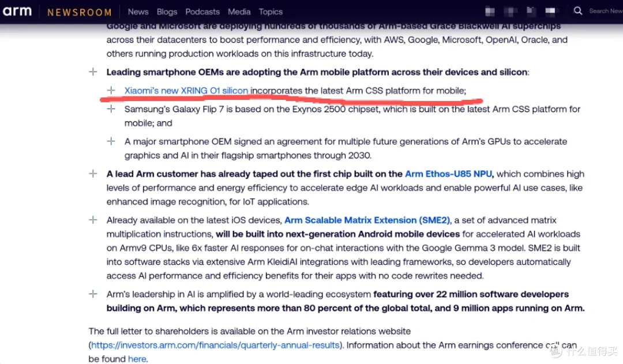Click the text '22 million software developers'
Screen dimensions: 623x364
tap(502, 294)
